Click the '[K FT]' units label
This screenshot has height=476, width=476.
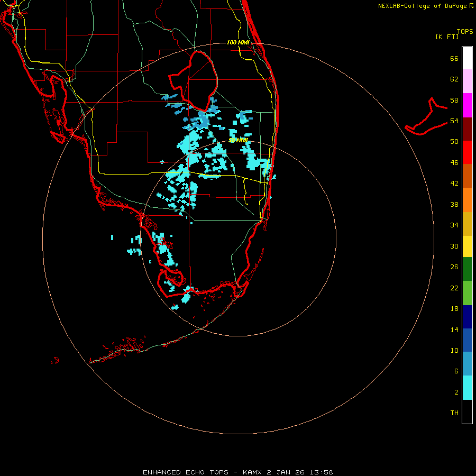(x=447, y=36)
